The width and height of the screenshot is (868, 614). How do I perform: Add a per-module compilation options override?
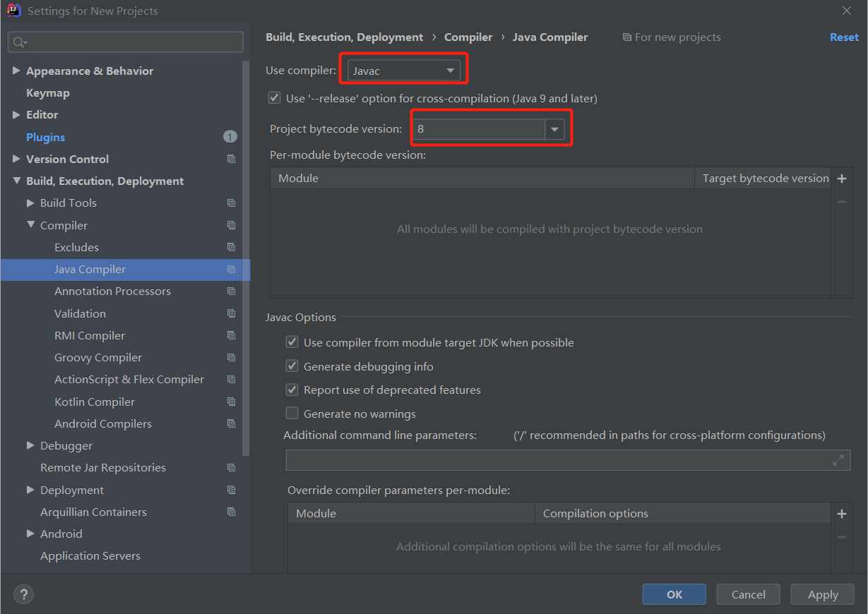pyautogui.click(x=841, y=514)
